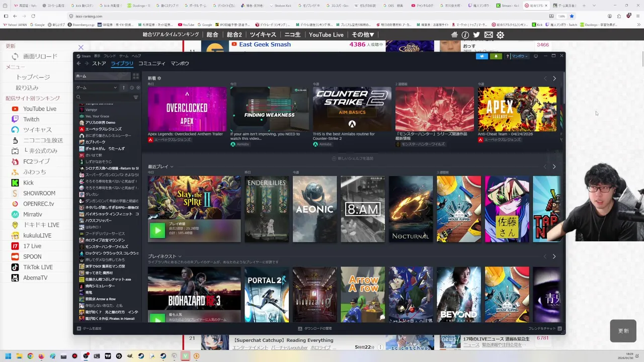Click 新しいシェルフを追加 button

(x=353, y=158)
